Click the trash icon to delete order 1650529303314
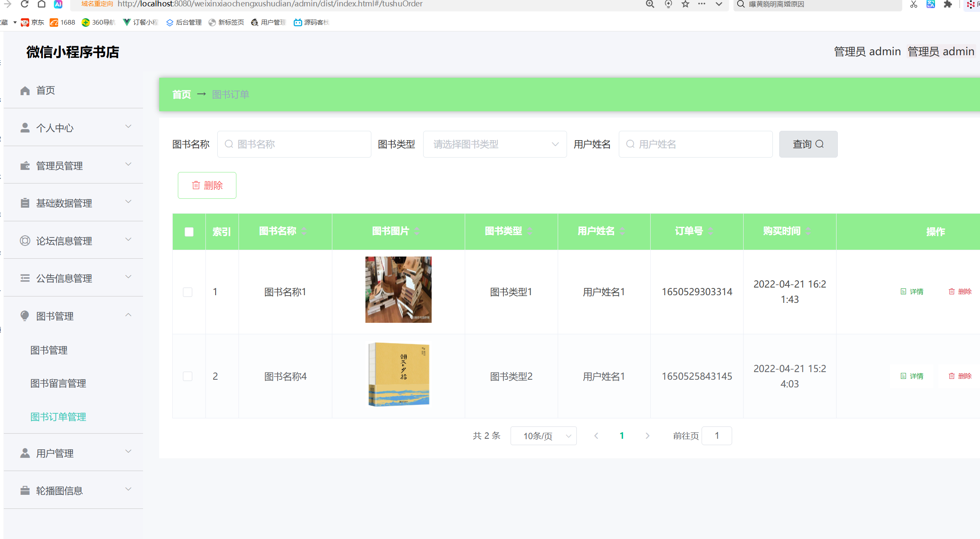 tap(952, 291)
